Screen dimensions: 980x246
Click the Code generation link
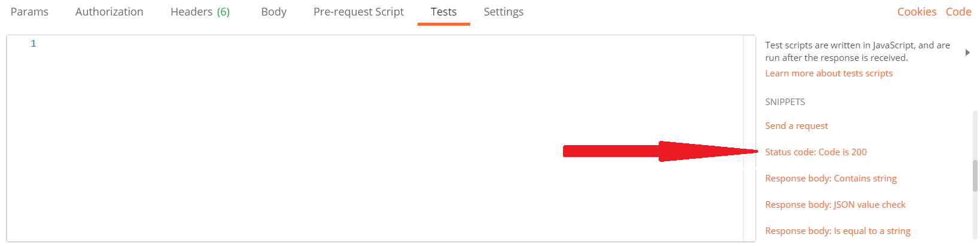click(x=958, y=12)
